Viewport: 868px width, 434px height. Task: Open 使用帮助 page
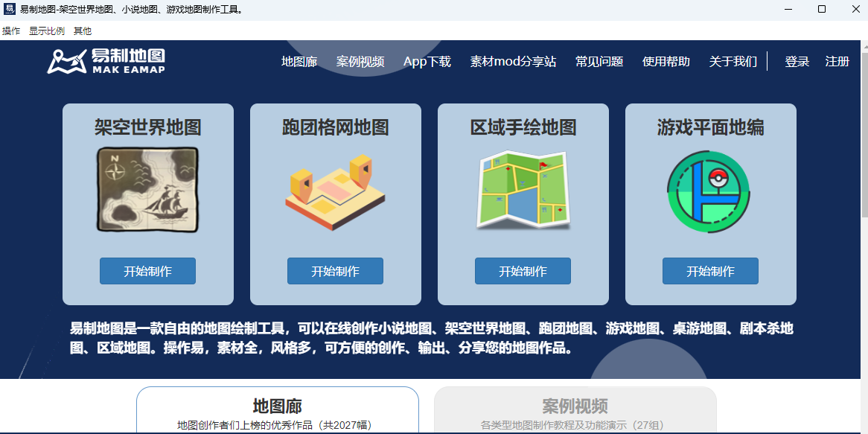(x=666, y=62)
